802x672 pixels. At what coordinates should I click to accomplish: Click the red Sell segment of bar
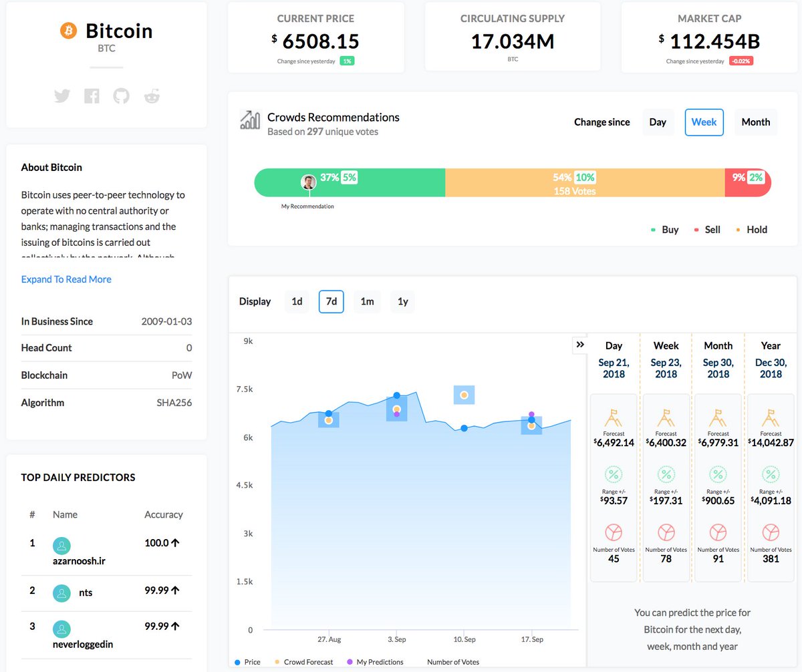[748, 182]
